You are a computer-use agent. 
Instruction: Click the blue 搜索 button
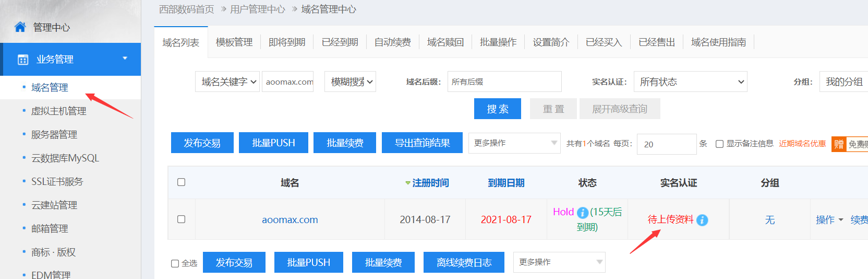[x=497, y=109]
